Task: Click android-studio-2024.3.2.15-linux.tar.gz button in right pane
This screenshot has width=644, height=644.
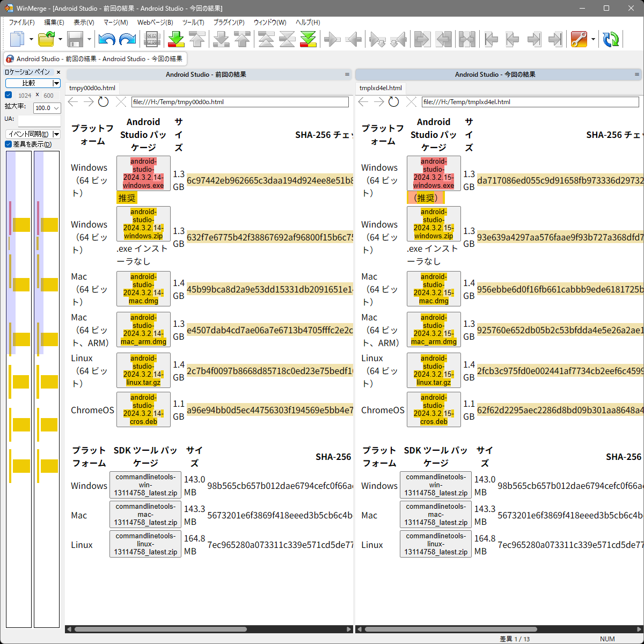Action: point(434,370)
